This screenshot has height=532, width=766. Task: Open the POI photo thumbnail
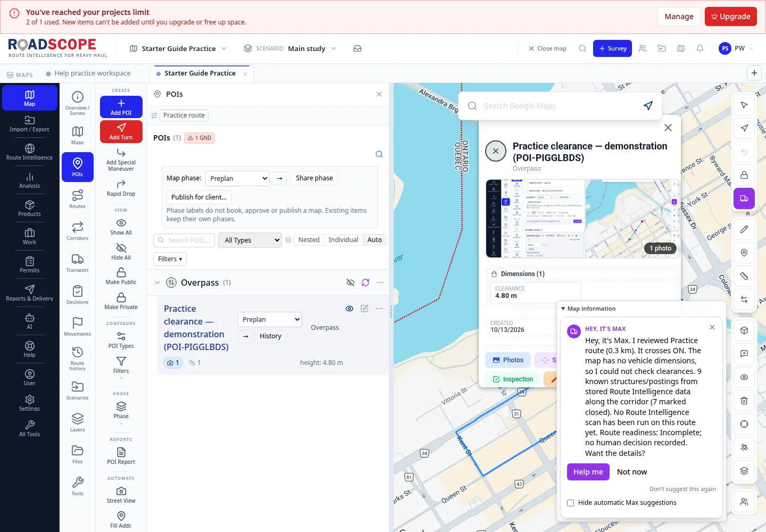[x=583, y=219]
